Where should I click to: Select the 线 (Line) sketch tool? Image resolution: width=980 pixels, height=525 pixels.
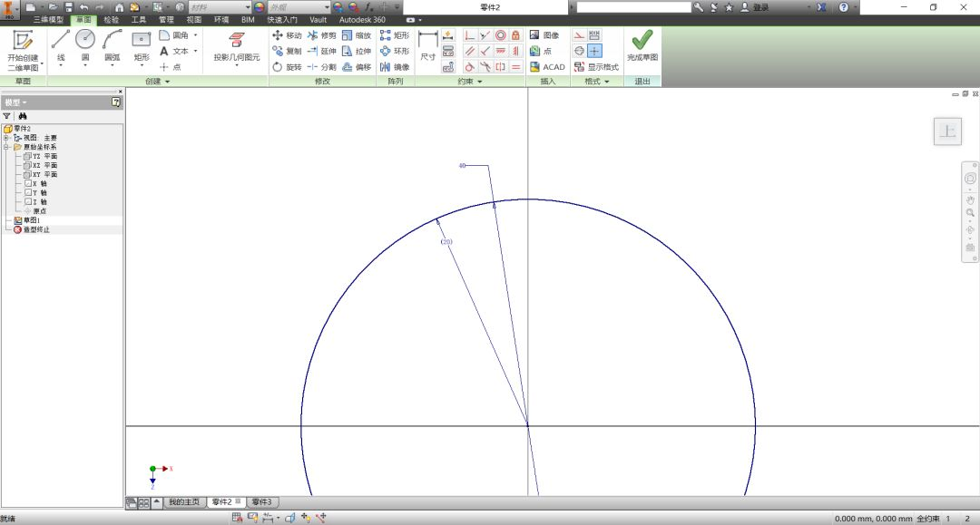61,47
